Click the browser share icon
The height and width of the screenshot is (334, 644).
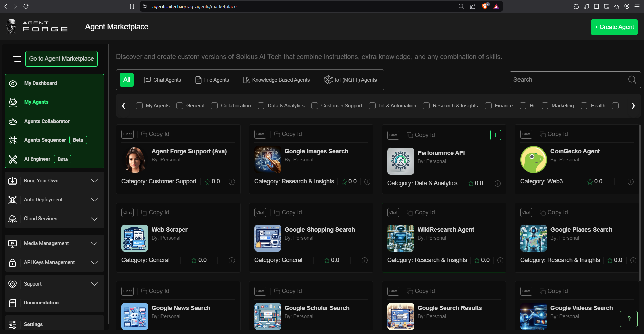[x=473, y=6]
